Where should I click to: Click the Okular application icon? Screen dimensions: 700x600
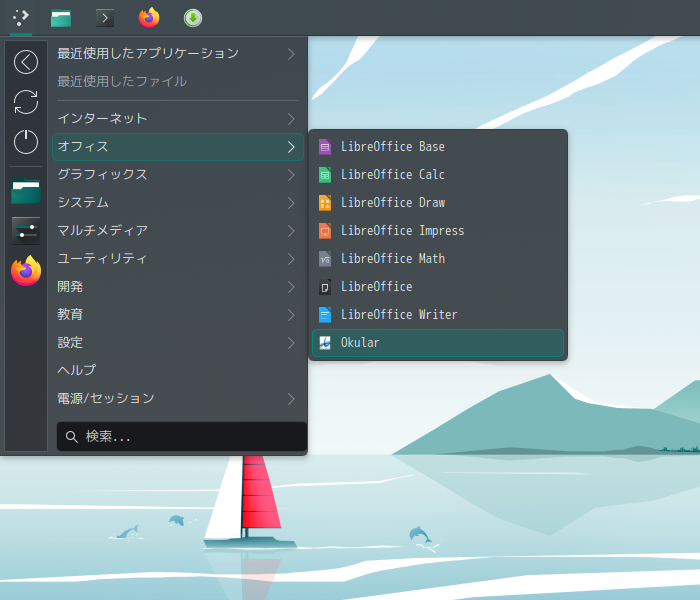pyautogui.click(x=325, y=343)
